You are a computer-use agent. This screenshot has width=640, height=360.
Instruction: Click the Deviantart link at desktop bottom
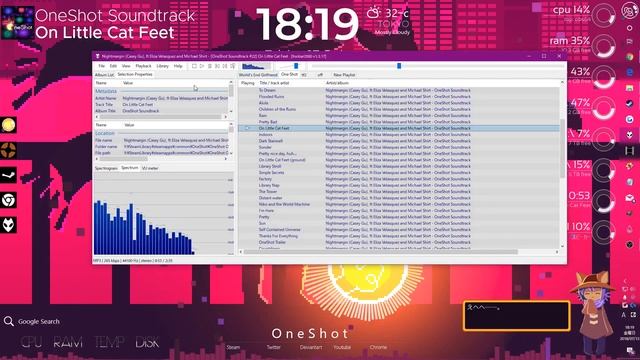coord(311,347)
